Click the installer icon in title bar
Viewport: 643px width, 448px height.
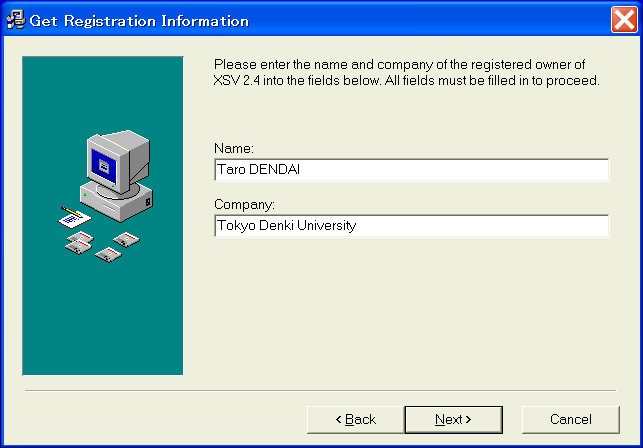pyautogui.click(x=16, y=20)
